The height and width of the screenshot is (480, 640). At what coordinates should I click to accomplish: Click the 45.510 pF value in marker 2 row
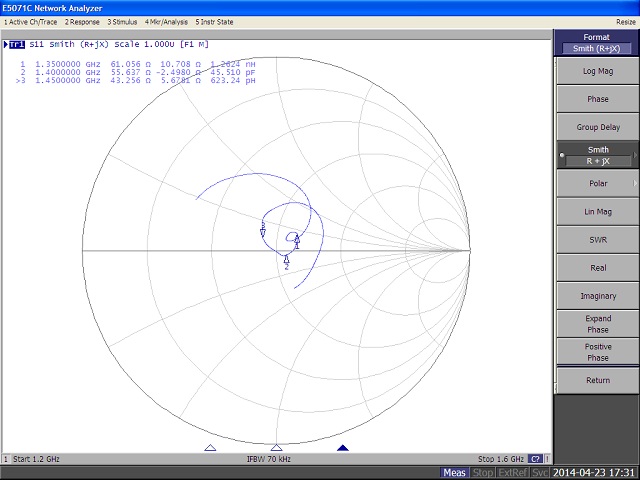(x=233, y=73)
